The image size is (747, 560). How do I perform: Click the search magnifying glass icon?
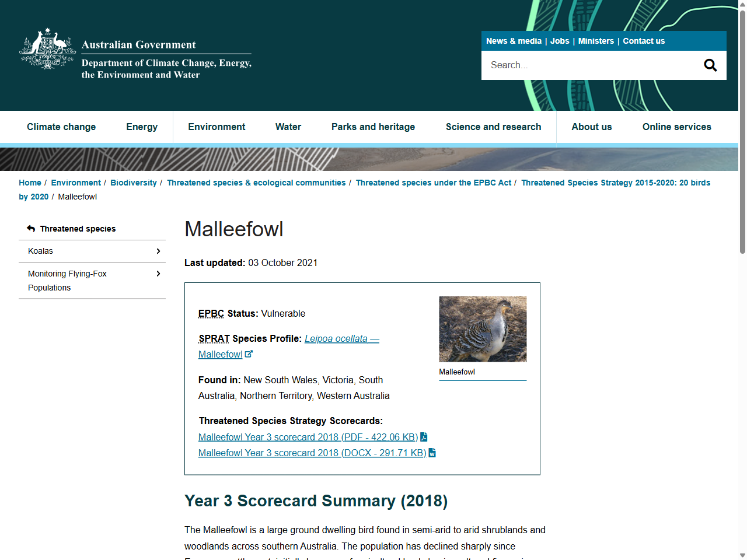[710, 65]
